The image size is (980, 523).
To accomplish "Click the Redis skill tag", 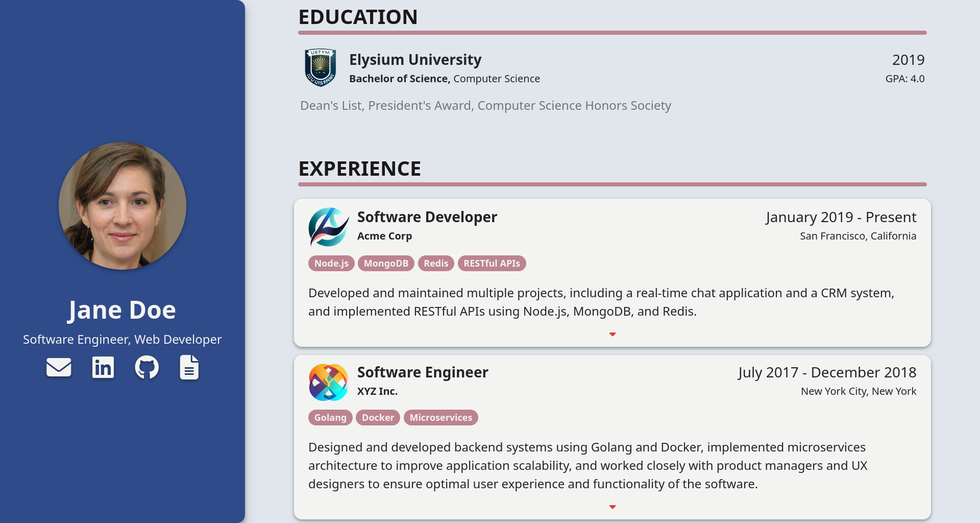I will tap(436, 264).
